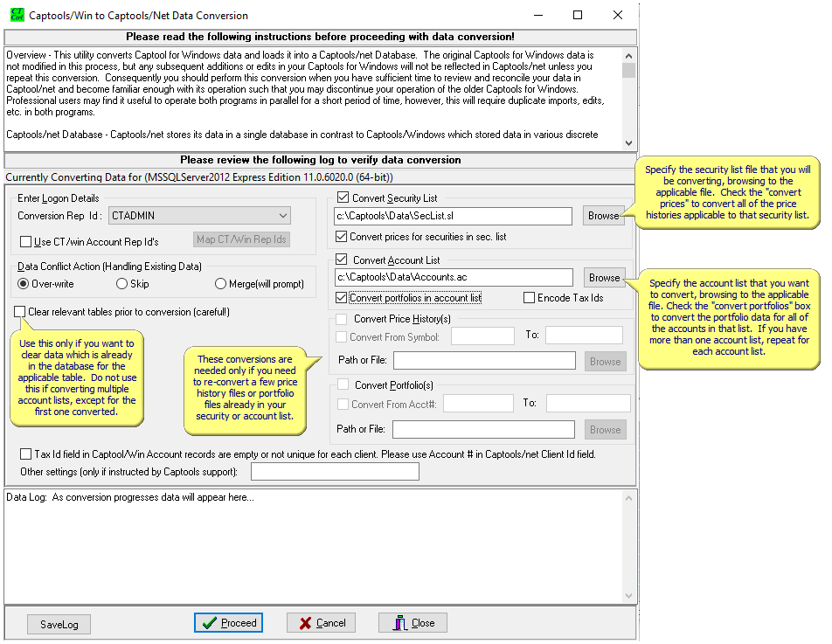Click the 'Other settings' label text
The height and width of the screenshot is (644, 832).
point(129,472)
